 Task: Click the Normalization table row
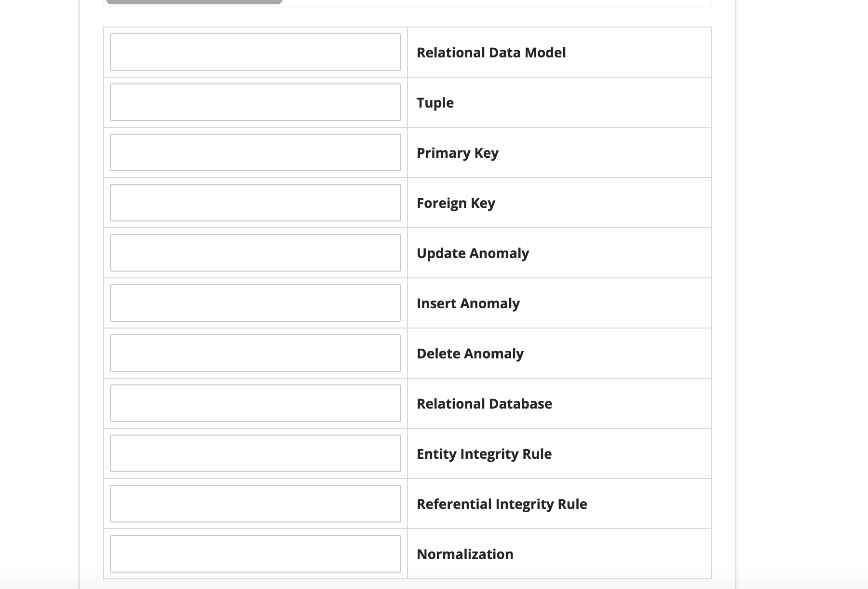tap(559, 554)
